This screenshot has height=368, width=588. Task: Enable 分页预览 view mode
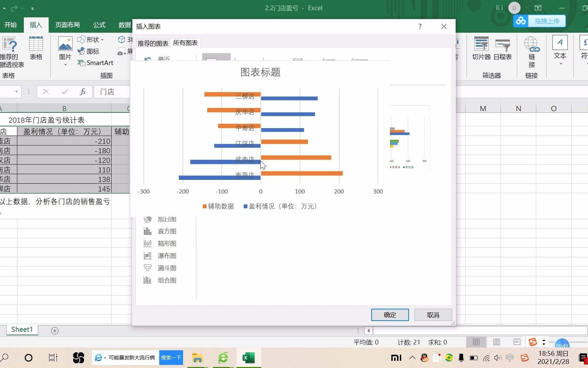(x=517, y=342)
